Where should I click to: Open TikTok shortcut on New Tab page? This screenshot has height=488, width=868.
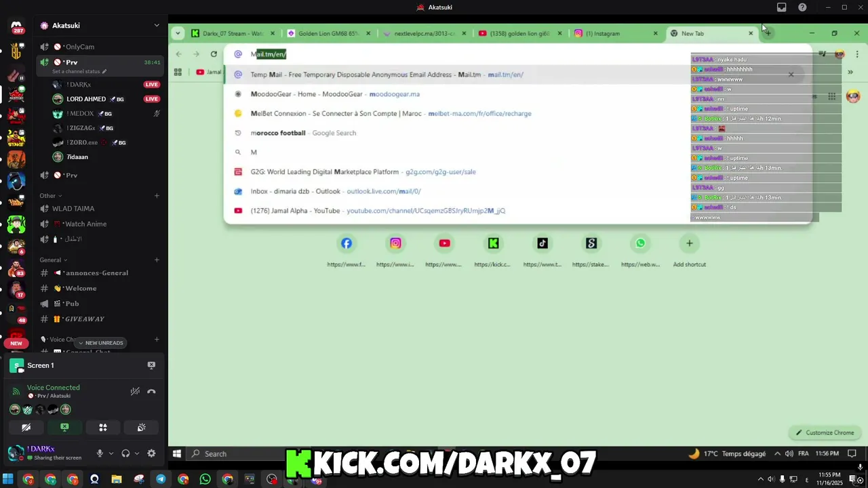pyautogui.click(x=542, y=243)
